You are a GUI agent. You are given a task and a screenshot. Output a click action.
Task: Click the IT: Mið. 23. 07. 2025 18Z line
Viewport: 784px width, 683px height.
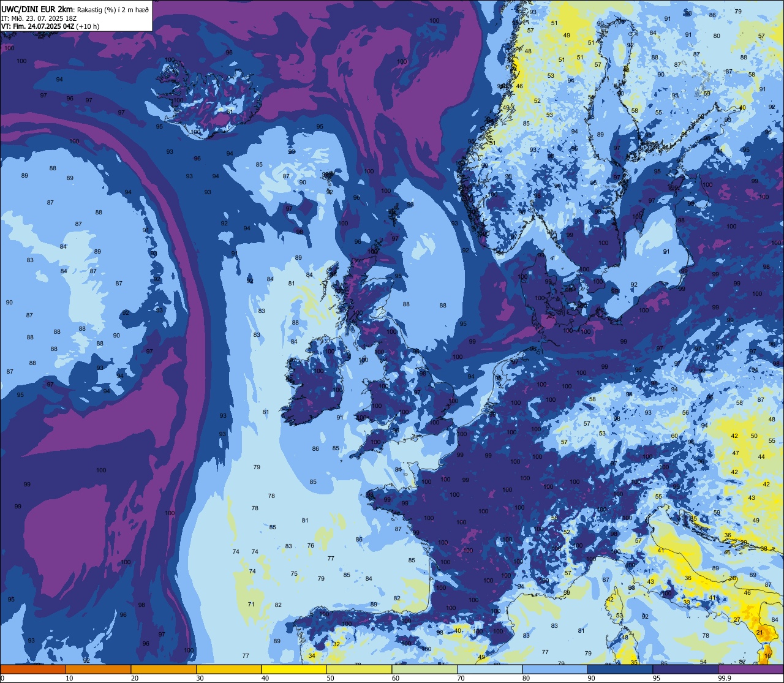[x=39, y=18]
